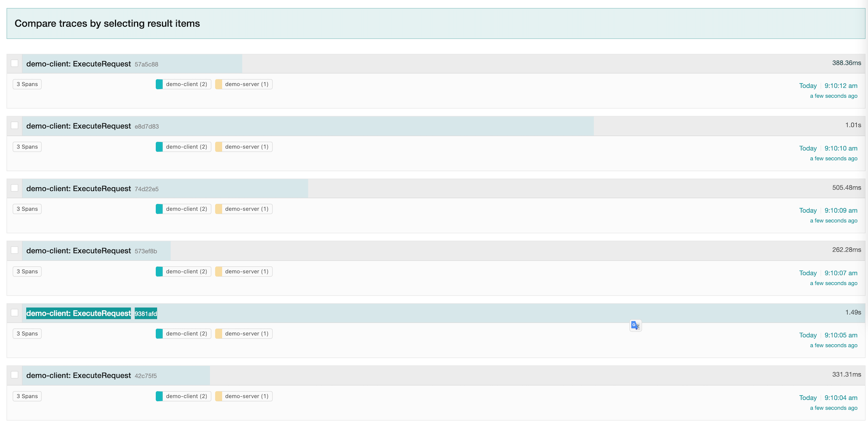The height and width of the screenshot is (427, 868).
Task: Click the tan demo-server swatch in trace 42c75f5
Action: pyautogui.click(x=219, y=396)
